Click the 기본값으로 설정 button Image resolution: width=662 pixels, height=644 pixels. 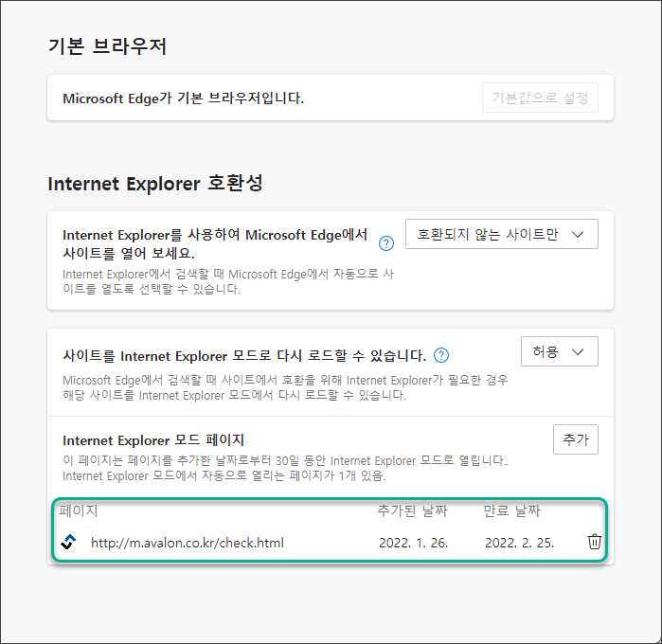(x=540, y=98)
